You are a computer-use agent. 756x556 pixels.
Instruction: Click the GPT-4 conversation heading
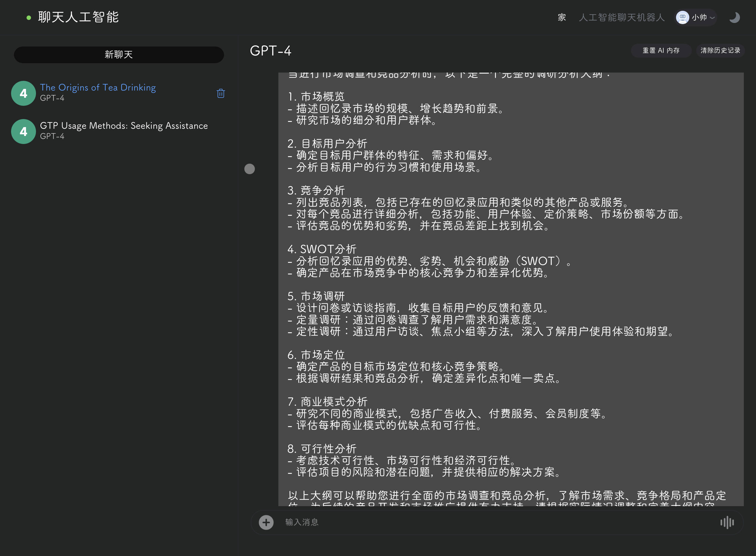(270, 51)
